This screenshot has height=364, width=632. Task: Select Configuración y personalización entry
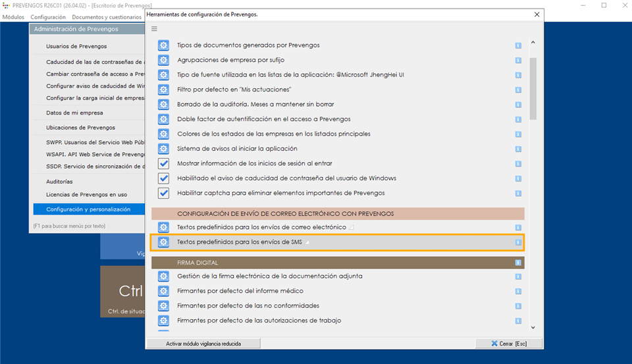tap(89, 209)
